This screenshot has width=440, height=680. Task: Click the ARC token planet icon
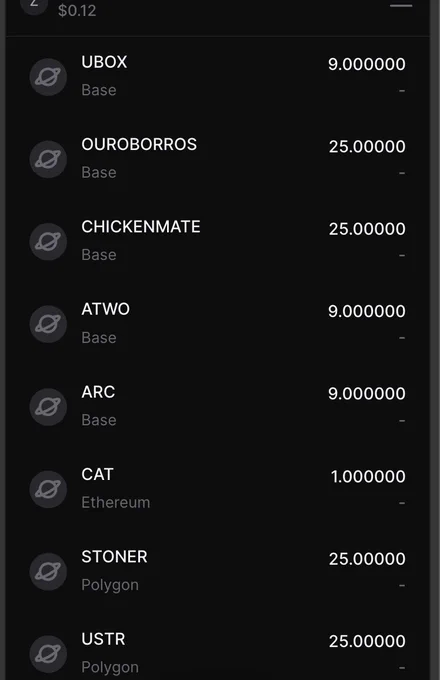pos(48,407)
